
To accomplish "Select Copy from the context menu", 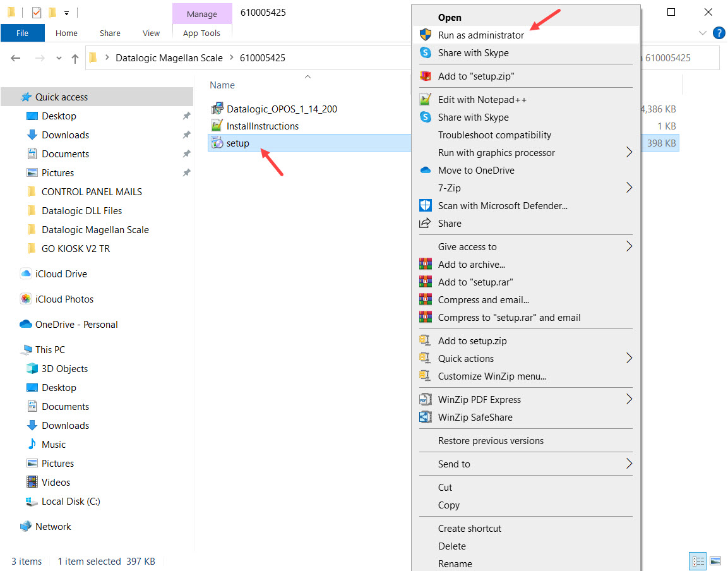I will tap(525, 505).
